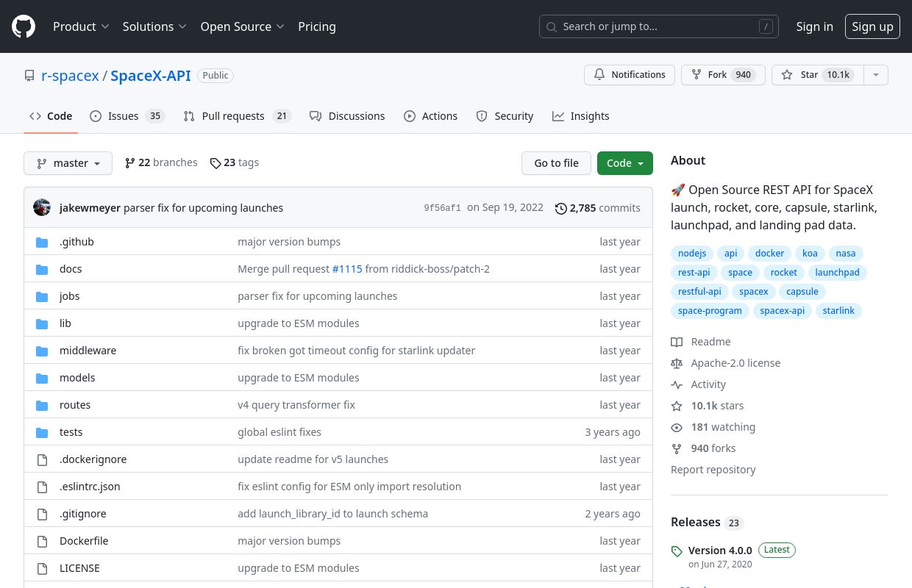This screenshot has height=588, width=912.
Task: Click the LICENSE file icon
Action: (x=43, y=568)
